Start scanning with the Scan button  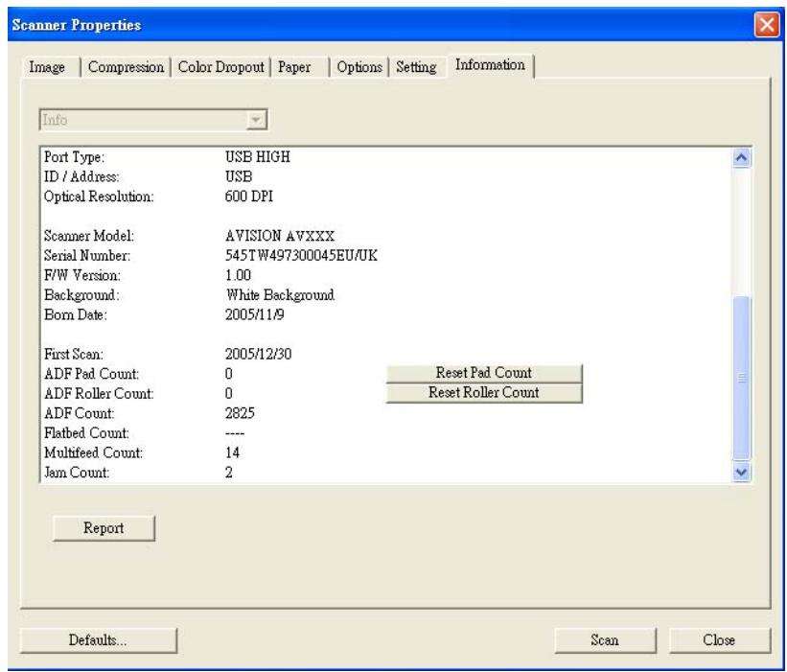(605, 640)
